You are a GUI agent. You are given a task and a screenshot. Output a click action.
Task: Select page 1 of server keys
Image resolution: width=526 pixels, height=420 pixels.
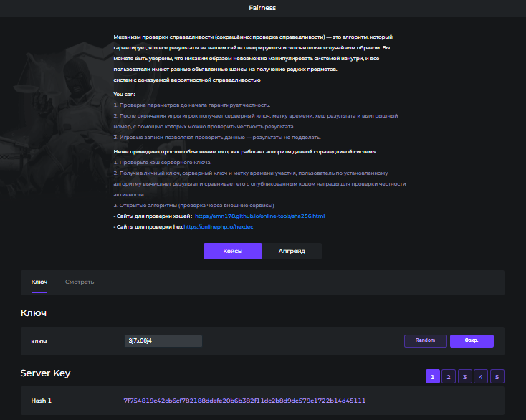(433, 376)
